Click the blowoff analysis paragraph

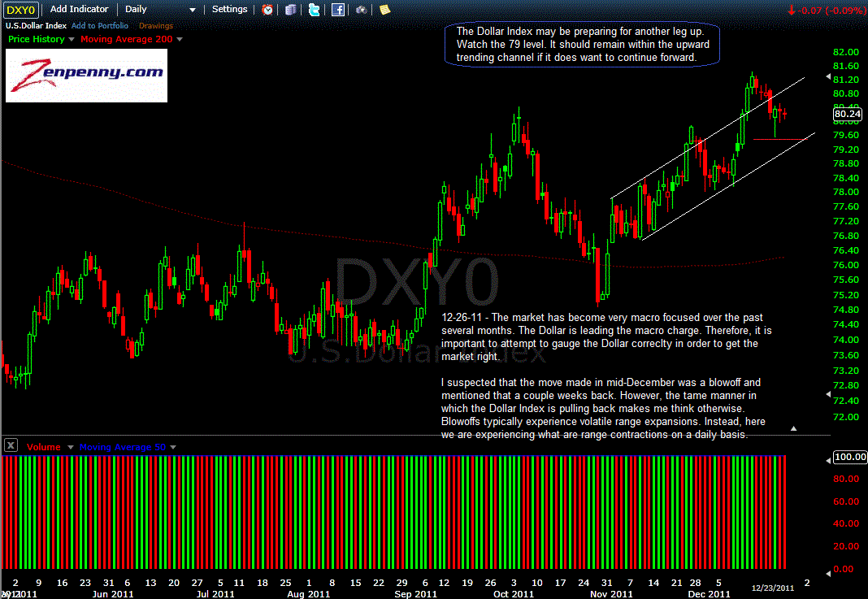pyautogui.click(x=603, y=408)
